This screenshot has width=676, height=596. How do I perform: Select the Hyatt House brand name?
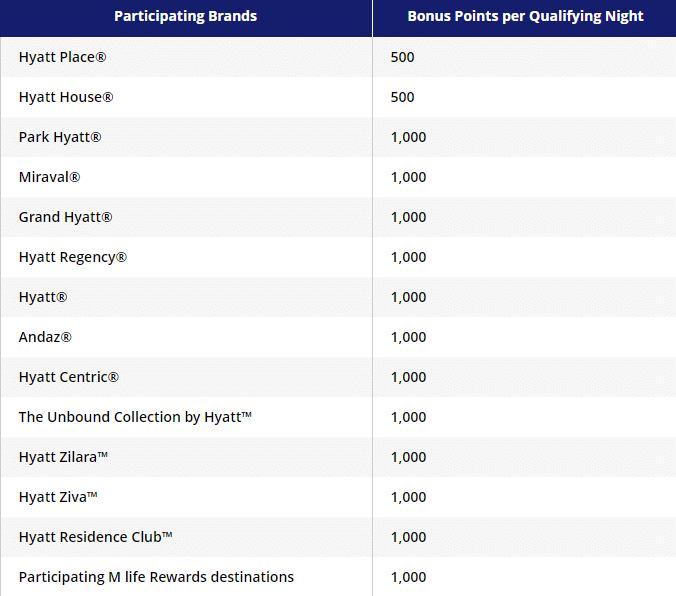click(66, 97)
